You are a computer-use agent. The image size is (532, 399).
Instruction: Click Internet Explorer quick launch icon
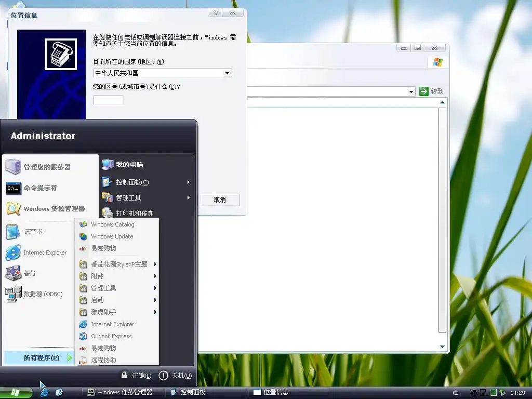[44, 393]
